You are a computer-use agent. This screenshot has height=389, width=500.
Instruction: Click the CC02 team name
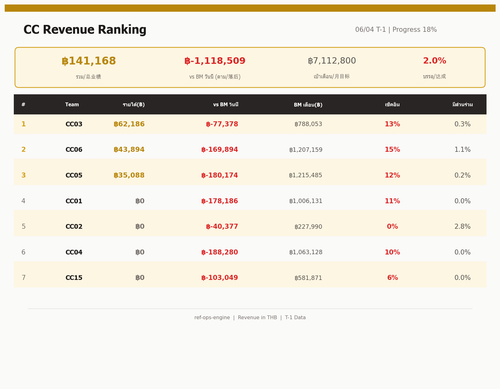click(74, 226)
